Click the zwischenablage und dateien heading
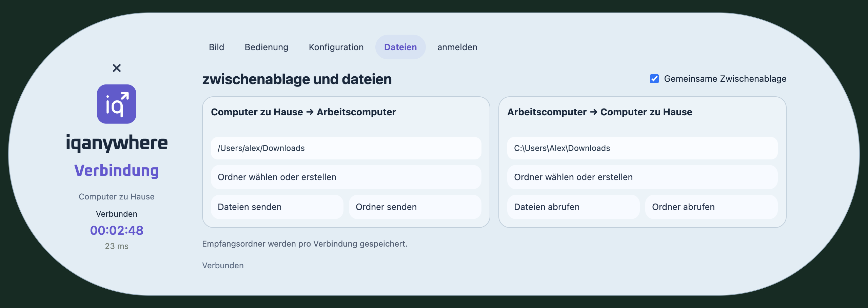Viewport: 868px width, 308px height. (x=297, y=79)
